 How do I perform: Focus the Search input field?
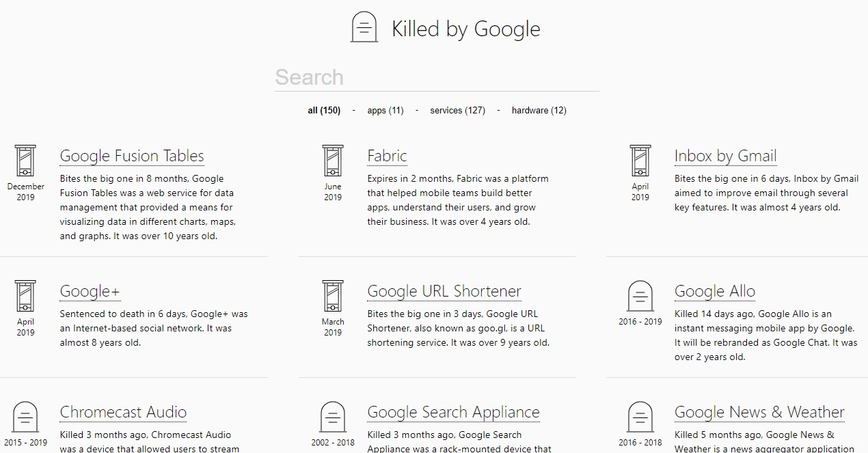[437, 77]
